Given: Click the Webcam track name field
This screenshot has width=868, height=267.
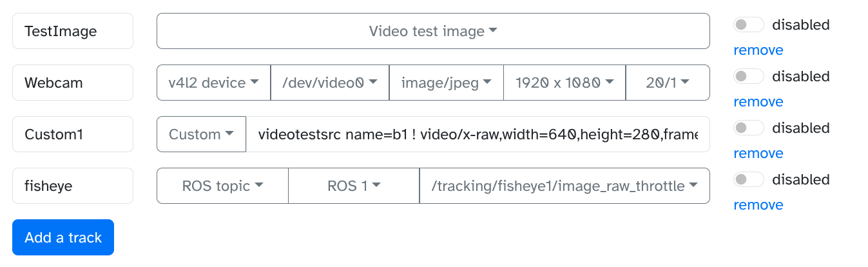Looking at the screenshot, I should (73, 83).
